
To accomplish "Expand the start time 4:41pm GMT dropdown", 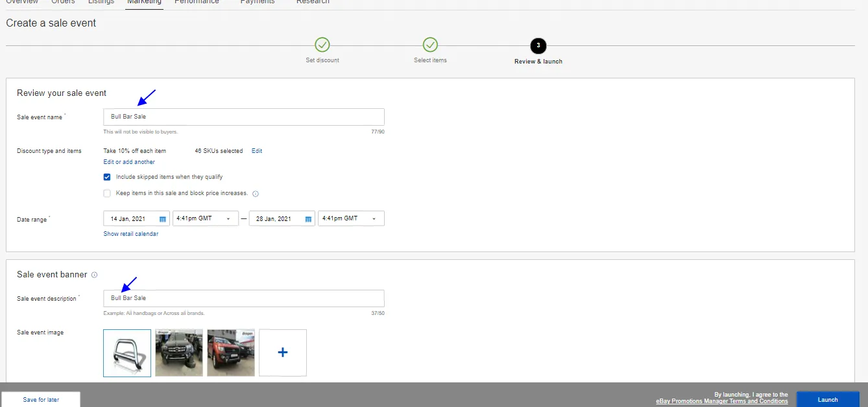I will (206, 218).
